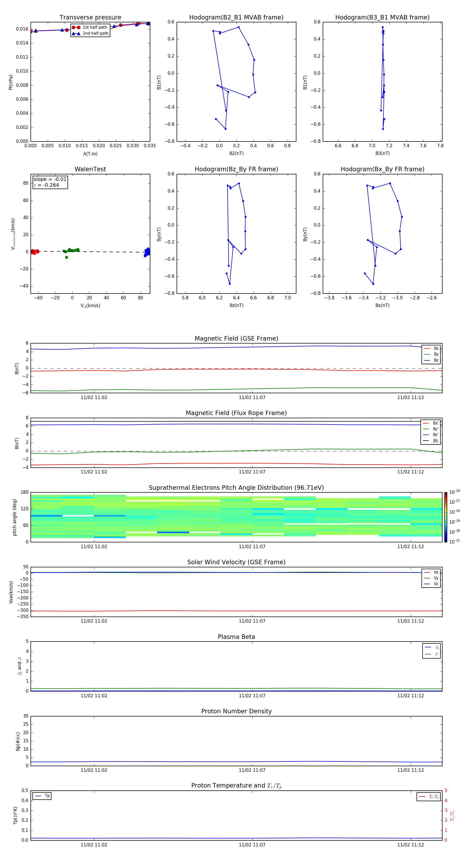473x868 pixels.
Task: Click the Bz entry in GSE field legend
Action: [x=431, y=360]
